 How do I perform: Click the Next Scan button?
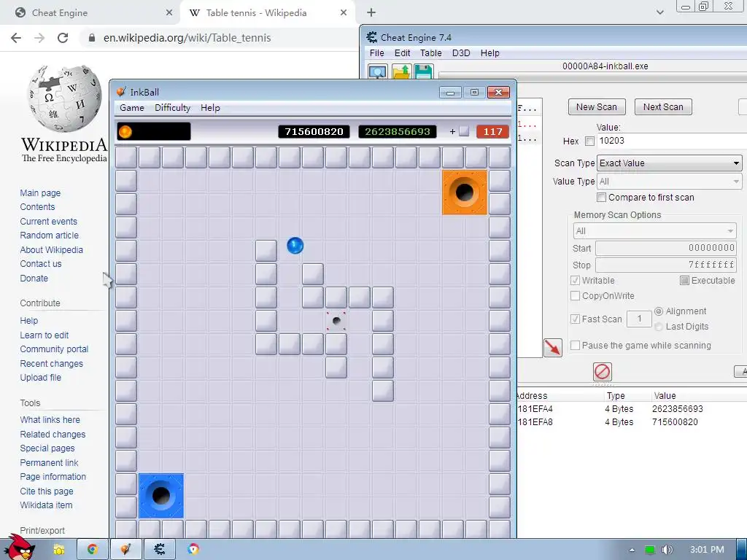point(663,107)
